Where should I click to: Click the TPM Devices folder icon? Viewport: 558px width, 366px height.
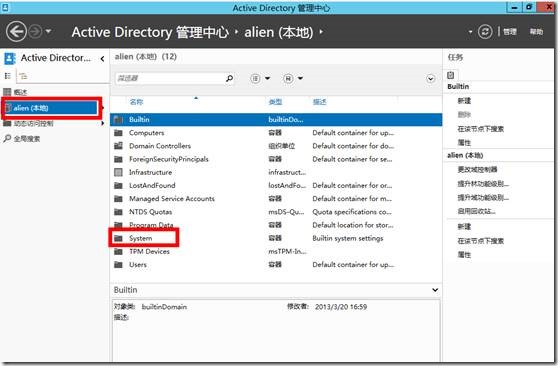pyautogui.click(x=118, y=251)
